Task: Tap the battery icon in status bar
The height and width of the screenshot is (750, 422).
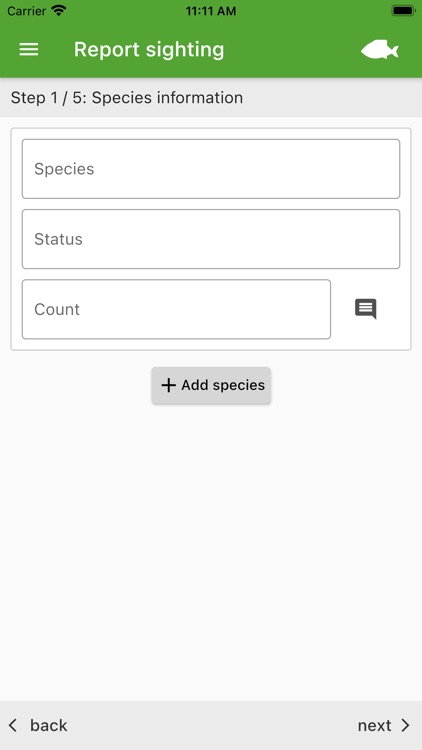Action: pyautogui.click(x=403, y=11)
